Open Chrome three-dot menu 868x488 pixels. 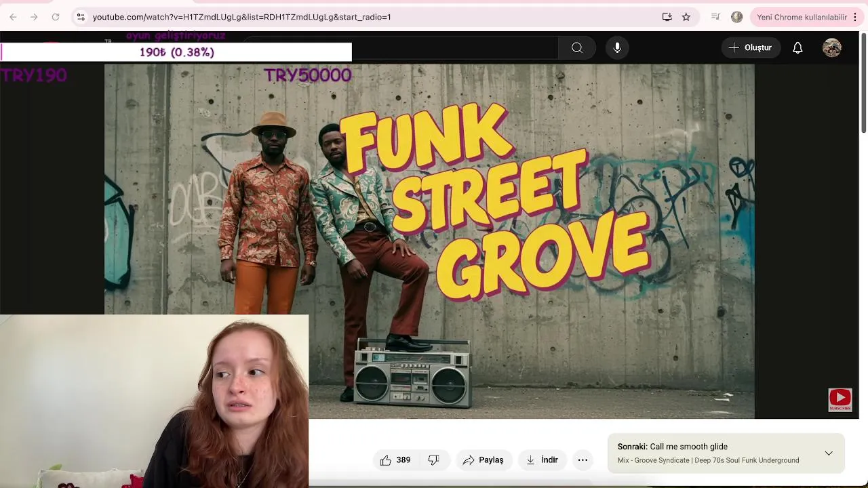click(x=855, y=17)
